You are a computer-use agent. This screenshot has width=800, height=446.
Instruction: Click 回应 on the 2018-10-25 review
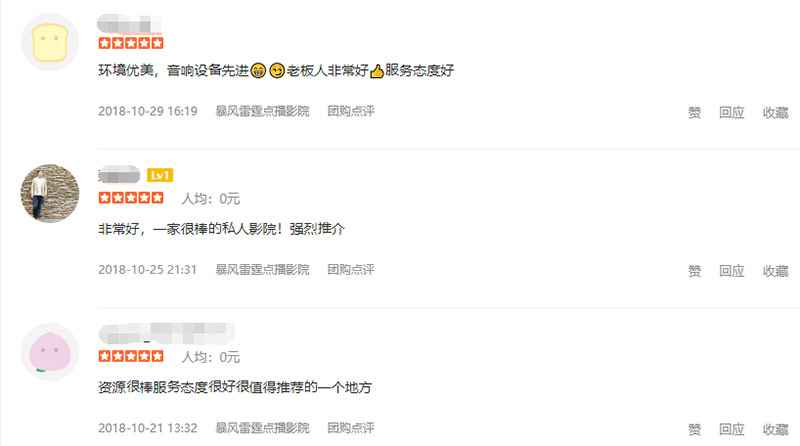click(x=732, y=270)
